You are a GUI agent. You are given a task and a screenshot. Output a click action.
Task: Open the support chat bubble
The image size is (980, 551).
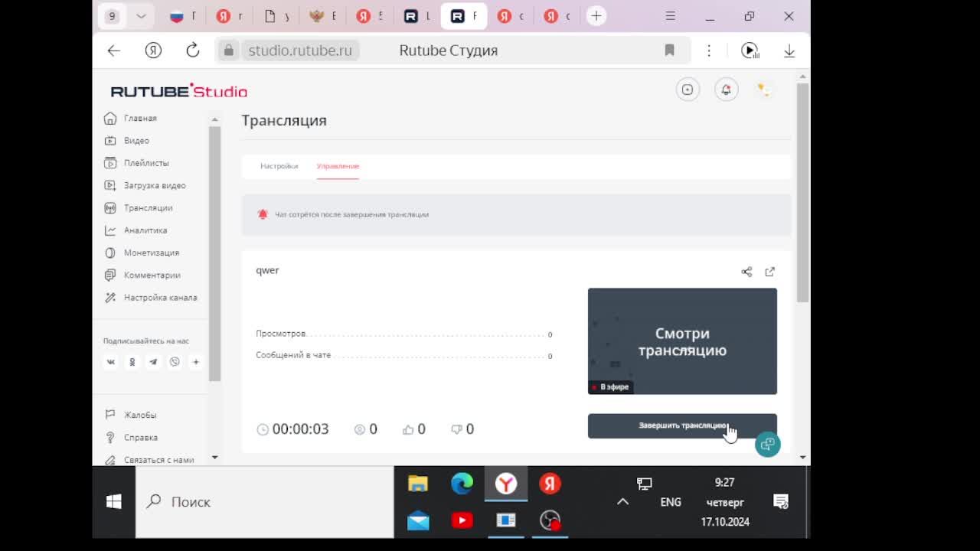[x=768, y=444]
